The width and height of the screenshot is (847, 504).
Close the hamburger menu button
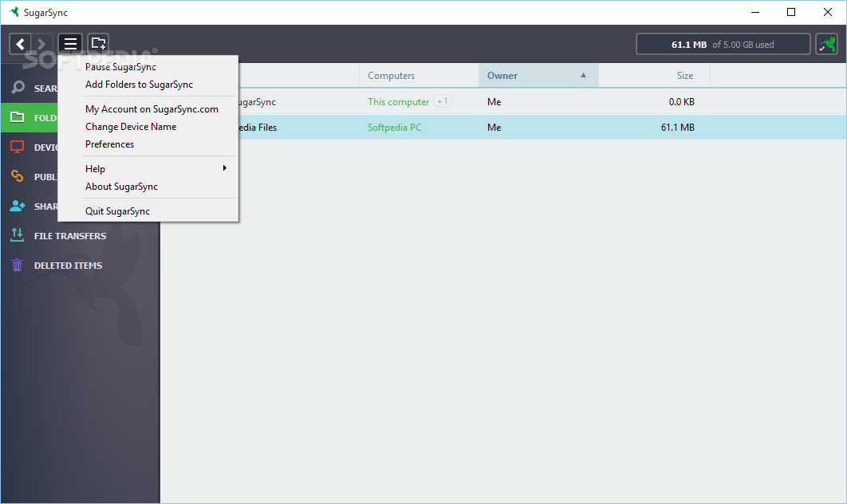pyautogui.click(x=70, y=44)
